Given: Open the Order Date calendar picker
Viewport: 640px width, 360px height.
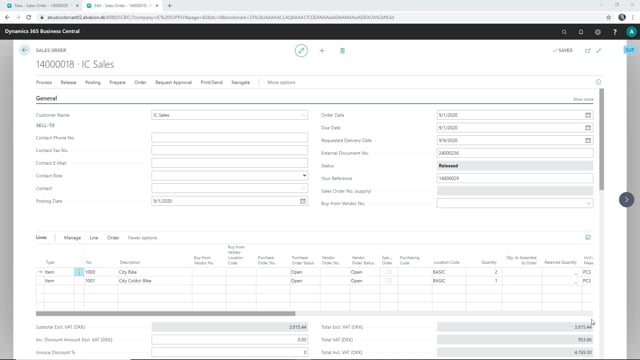Looking at the screenshot, I should click(x=588, y=115).
